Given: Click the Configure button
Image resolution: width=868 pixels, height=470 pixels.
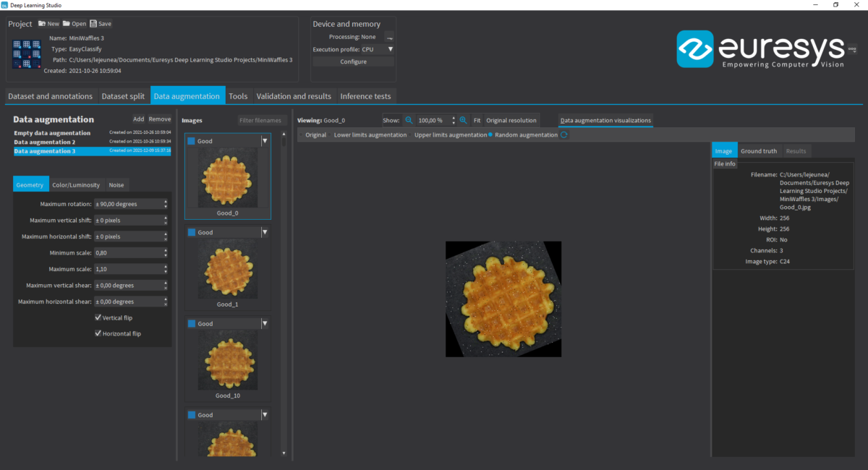Looking at the screenshot, I should pyautogui.click(x=353, y=61).
